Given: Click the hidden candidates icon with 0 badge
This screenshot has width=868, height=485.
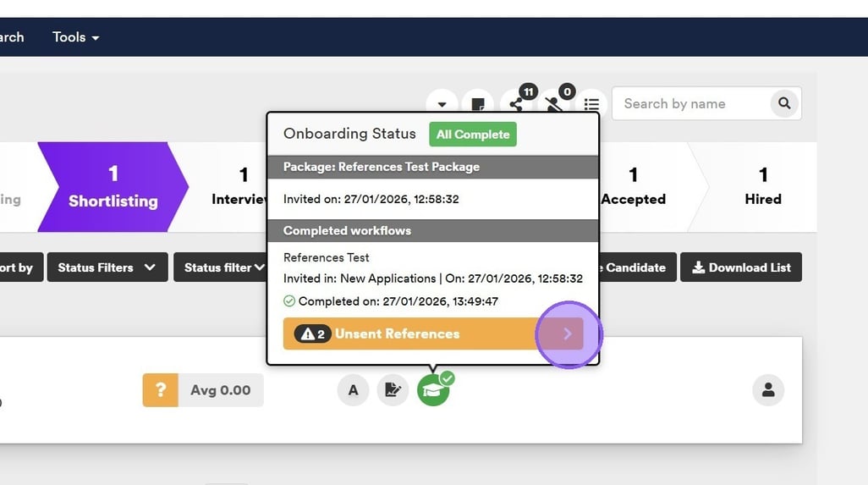Looking at the screenshot, I should [x=554, y=104].
